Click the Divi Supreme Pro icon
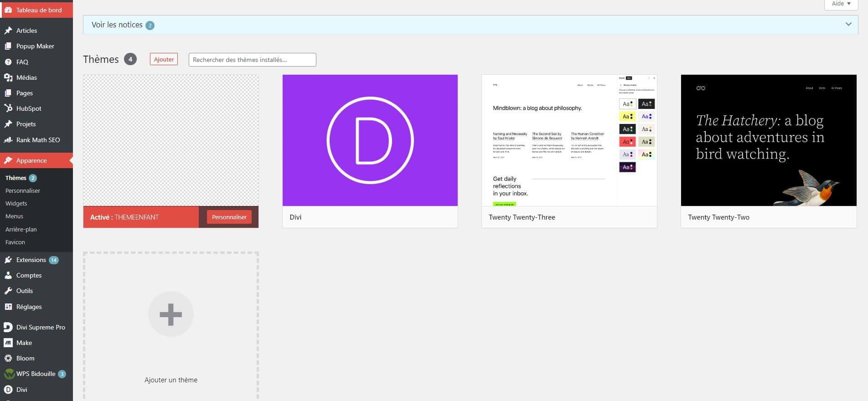Viewport: 868px width, 401px height. coord(8,327)
